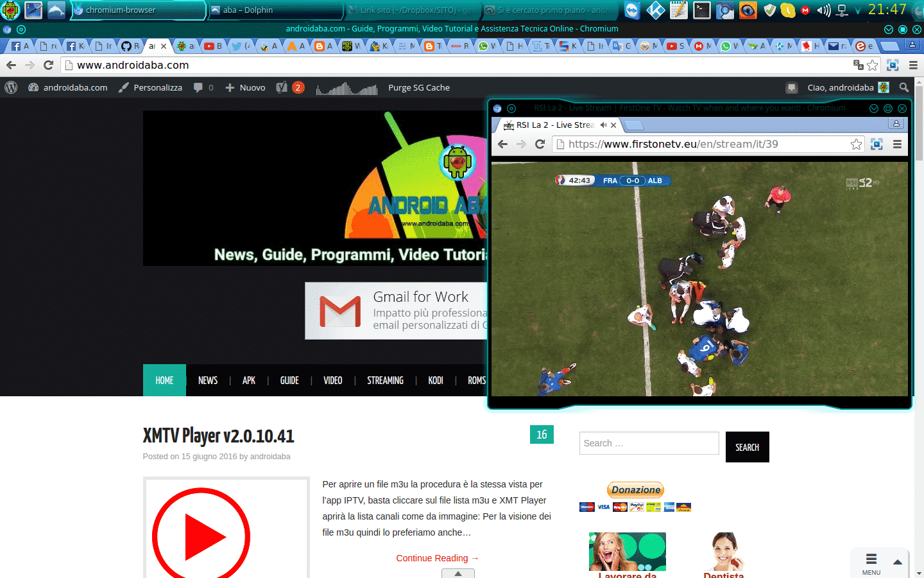Open Chromium main menu of androidaba window
This screenshot has height=578, width=924.
click(x=913, y=65)
